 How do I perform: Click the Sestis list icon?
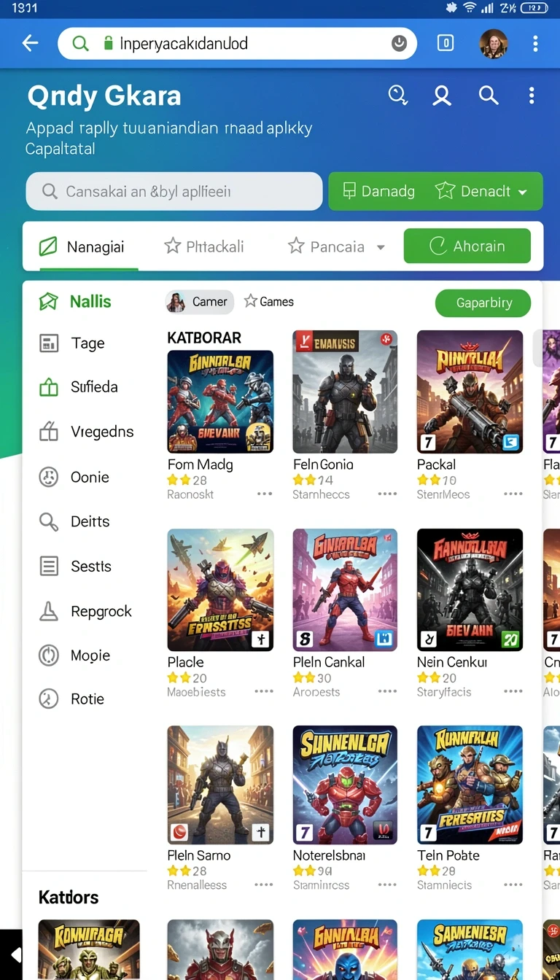[x=49, y=567]
